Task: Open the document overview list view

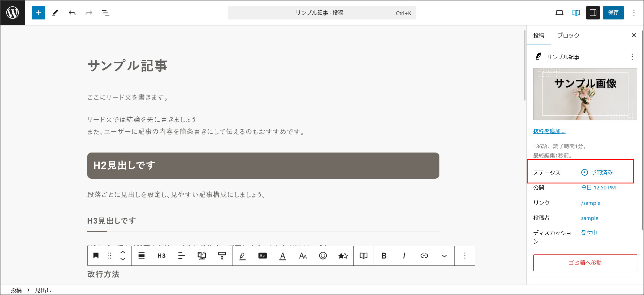Action: point(106,13)
